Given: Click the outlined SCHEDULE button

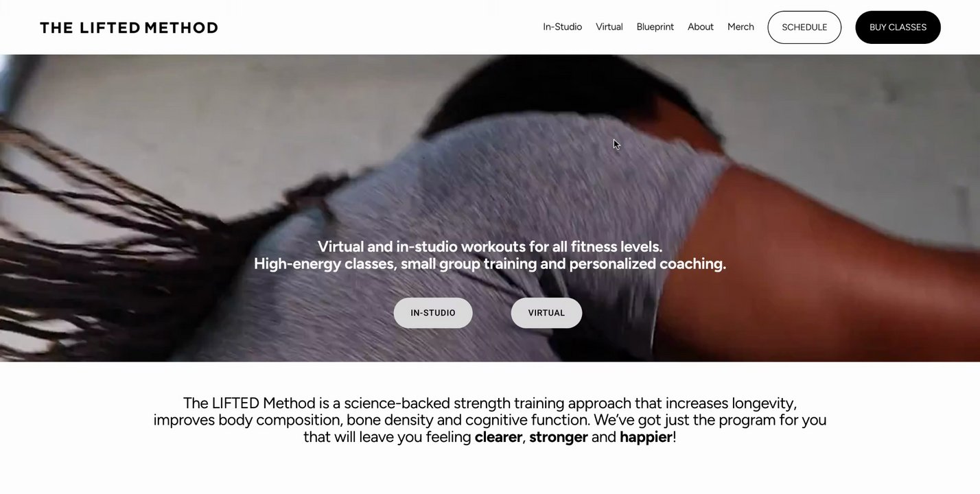Looking at the screenshot, I should point(804,27).
